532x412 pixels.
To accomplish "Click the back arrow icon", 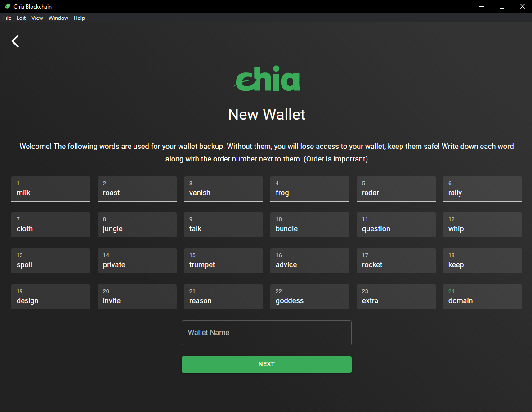I will pos(15,41).
